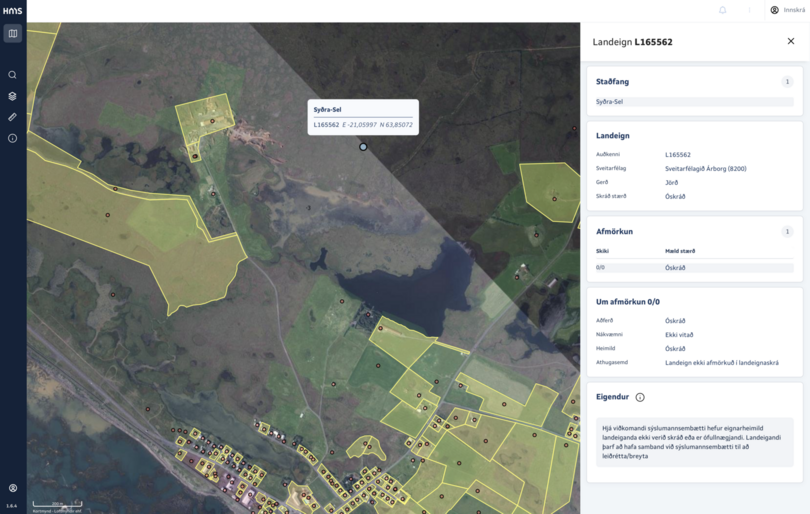The height and width of the screenshot is (514, 810).
Task: Open the map layers icon
Action: pyautogui.click(x=12, y=96)
